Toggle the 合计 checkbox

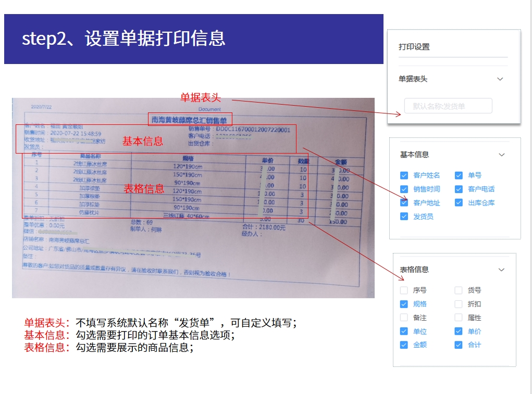pos(459,345)
